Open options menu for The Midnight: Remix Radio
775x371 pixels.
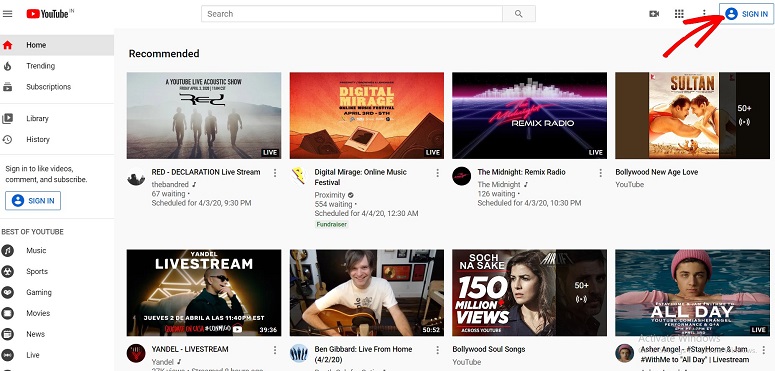(x=601, y=173)
